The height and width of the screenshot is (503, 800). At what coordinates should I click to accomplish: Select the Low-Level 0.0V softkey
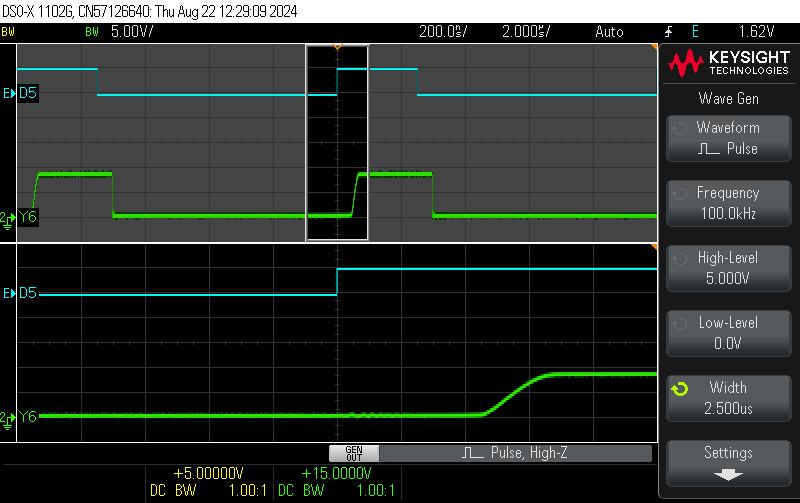[727, 333]
